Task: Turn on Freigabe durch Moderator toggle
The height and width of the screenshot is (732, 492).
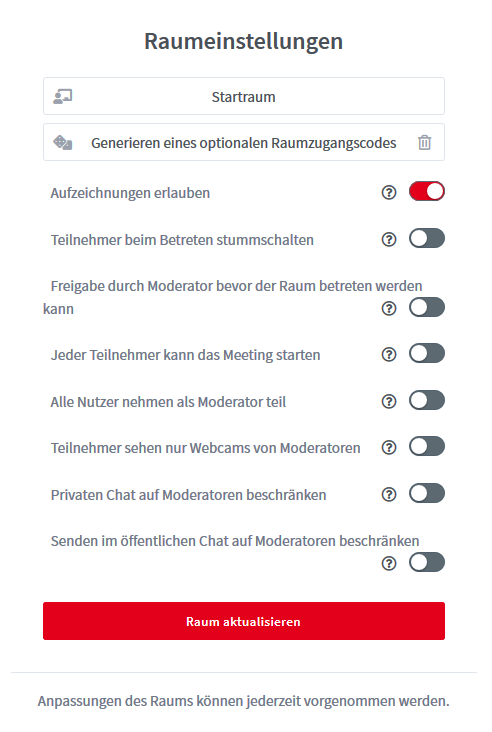Action: coord(427,308)
